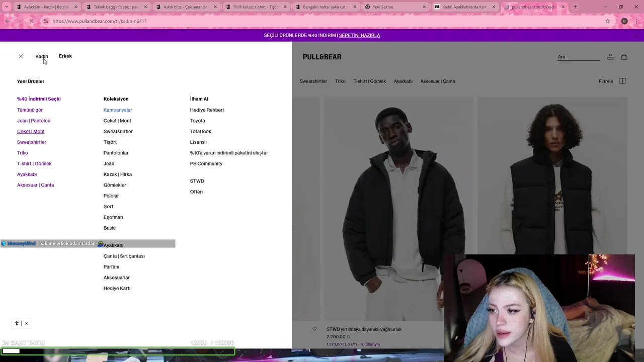Open the black puffer vest product image
Image resolution: width=644 pixels, height=362 pixels.
pyautogui.click(x=552, y=176)
